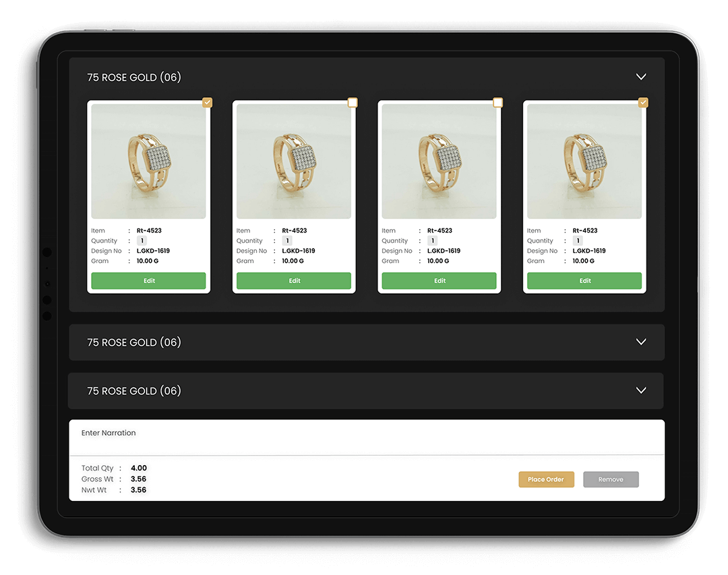728x575 pixels.
Task: Click the Total Qty value 4.00
Action: tap(139, 468)
